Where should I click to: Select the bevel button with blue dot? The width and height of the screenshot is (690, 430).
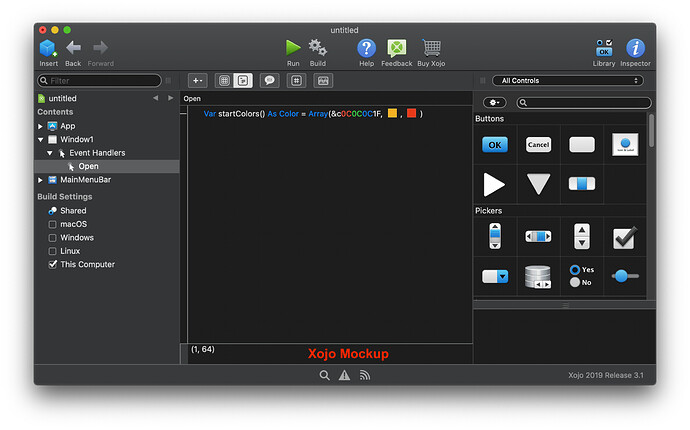[x=625, y=144]
